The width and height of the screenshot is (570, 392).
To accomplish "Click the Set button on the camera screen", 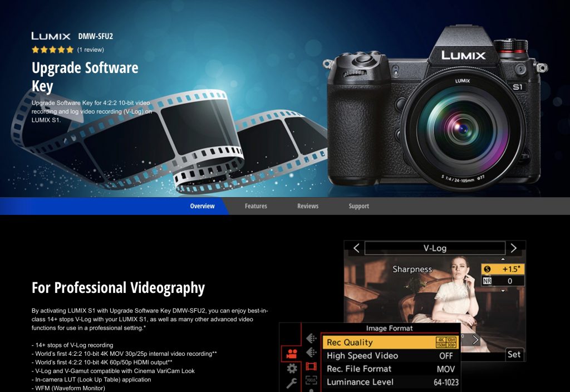I will 514,354.
